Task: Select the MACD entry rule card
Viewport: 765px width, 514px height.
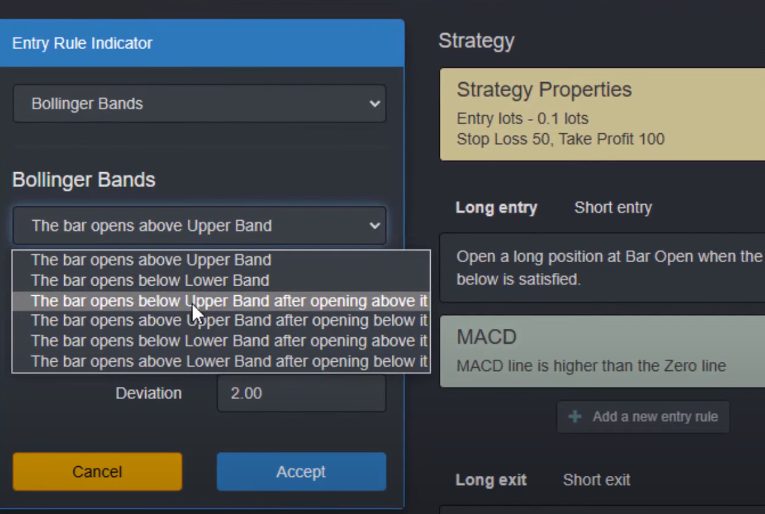Action: [x=603, y=352]
